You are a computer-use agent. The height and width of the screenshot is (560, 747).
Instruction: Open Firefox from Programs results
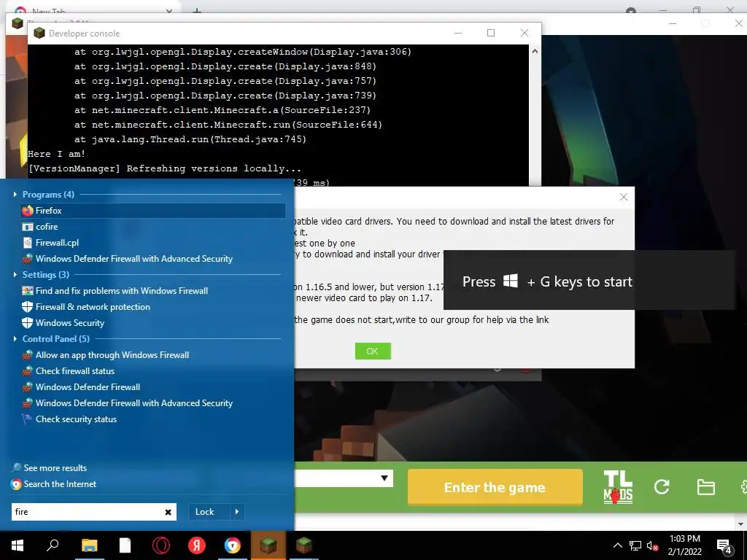click(x=152, y=211)
